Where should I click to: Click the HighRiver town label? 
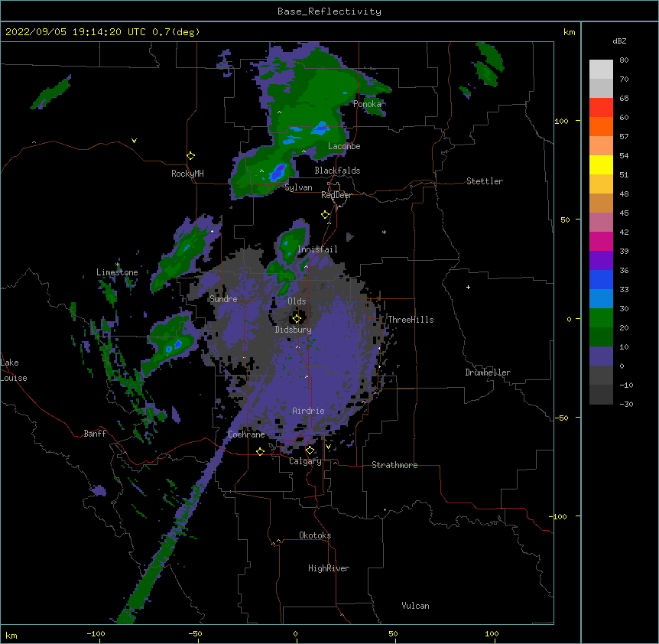coord(329,568)
